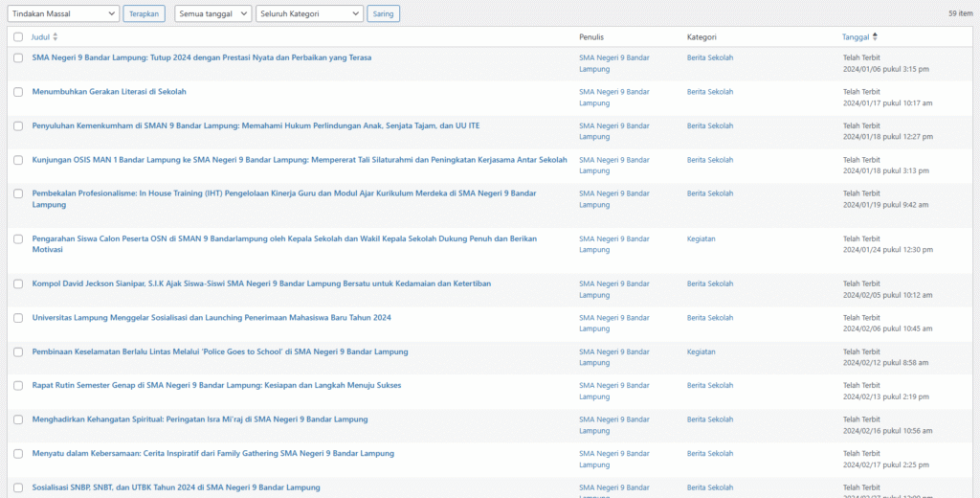980x498 pixels.
Task: Click date '2024/02/17 pukul 2:25 pm'
Action: (x=886, y=464)
